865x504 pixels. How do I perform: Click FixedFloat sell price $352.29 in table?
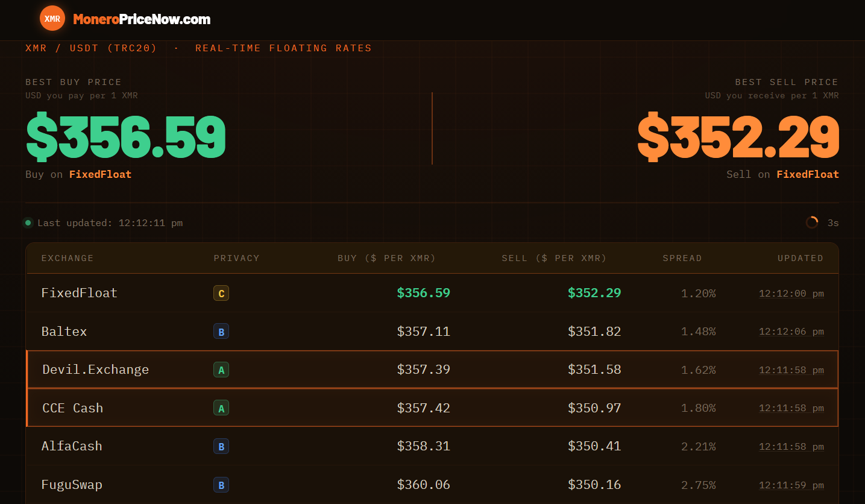click(594, 293)
